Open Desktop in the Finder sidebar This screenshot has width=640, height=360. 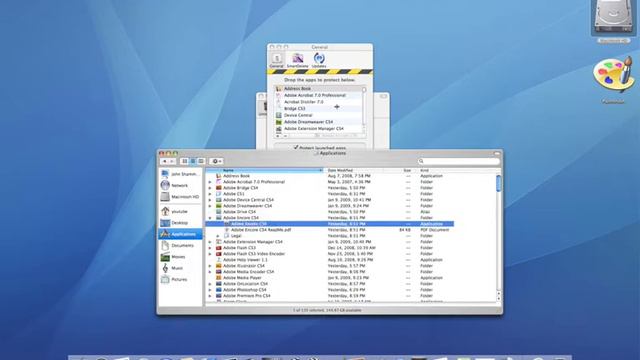click(180, 223)
